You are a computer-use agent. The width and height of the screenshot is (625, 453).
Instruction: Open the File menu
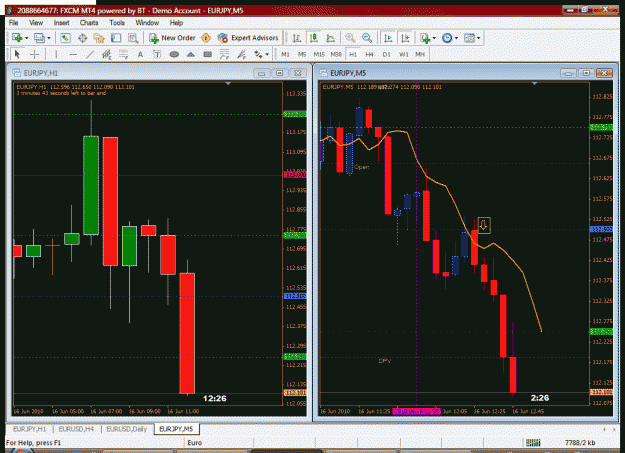point(14,23)
